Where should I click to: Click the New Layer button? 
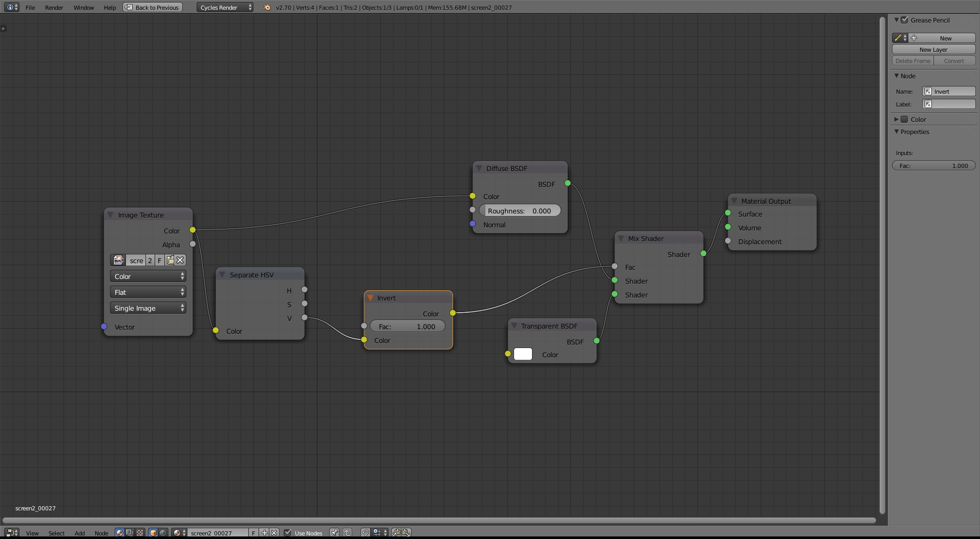tap(933, 49)
